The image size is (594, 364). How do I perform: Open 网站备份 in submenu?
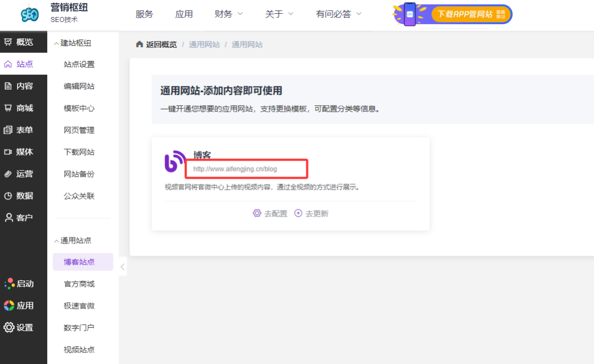tap(79, 174)
